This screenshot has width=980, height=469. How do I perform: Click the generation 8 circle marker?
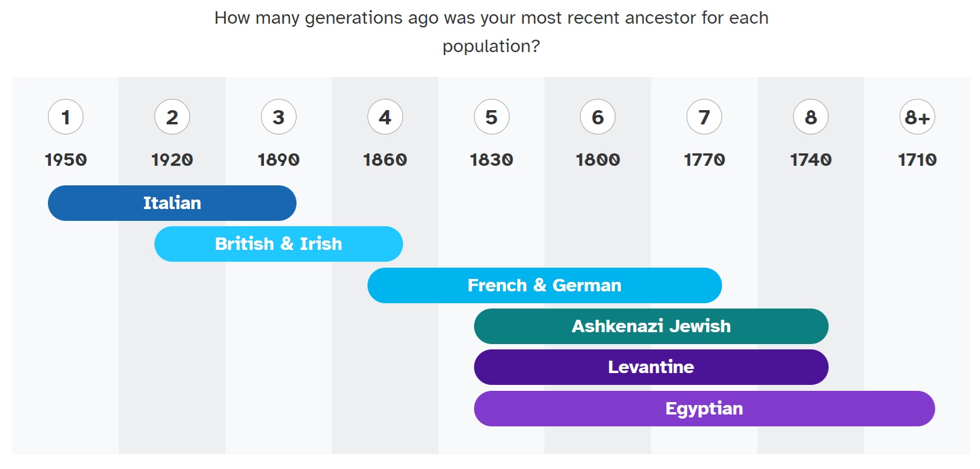(x=811, y=117)
